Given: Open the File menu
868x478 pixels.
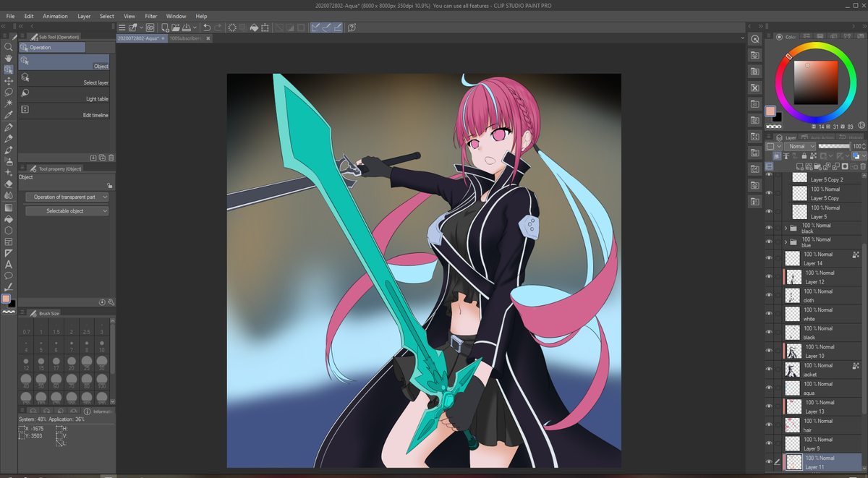Looking at the screenshot, I should [x=10, y=16].
